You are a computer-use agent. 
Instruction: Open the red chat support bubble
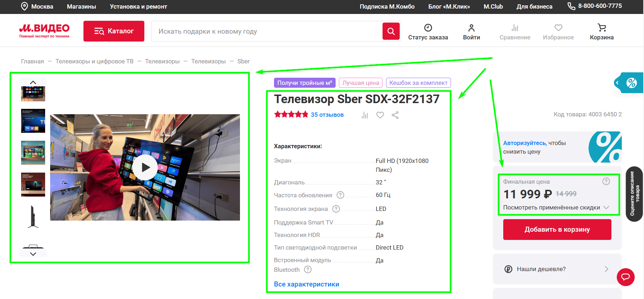[626, 277]
